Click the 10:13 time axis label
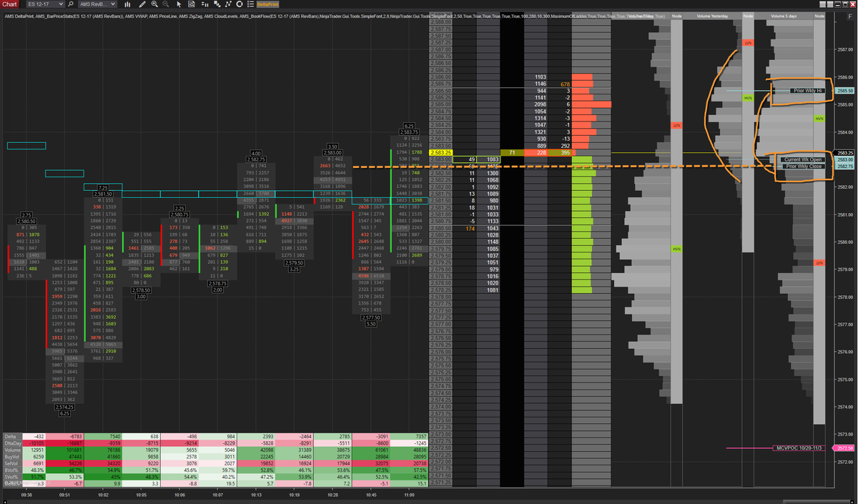858x504 pixels. (x=255, y=493)
